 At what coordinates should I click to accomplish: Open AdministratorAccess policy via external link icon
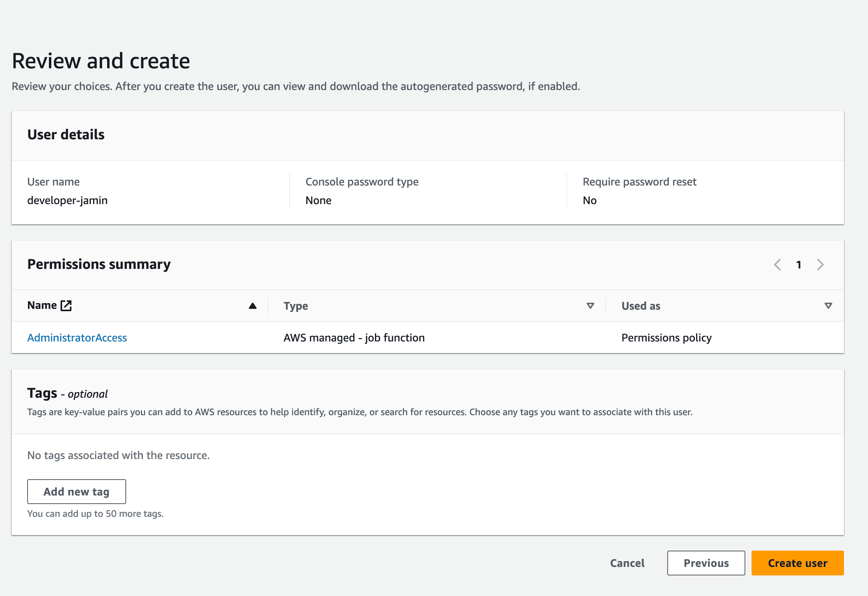[66, 305]
